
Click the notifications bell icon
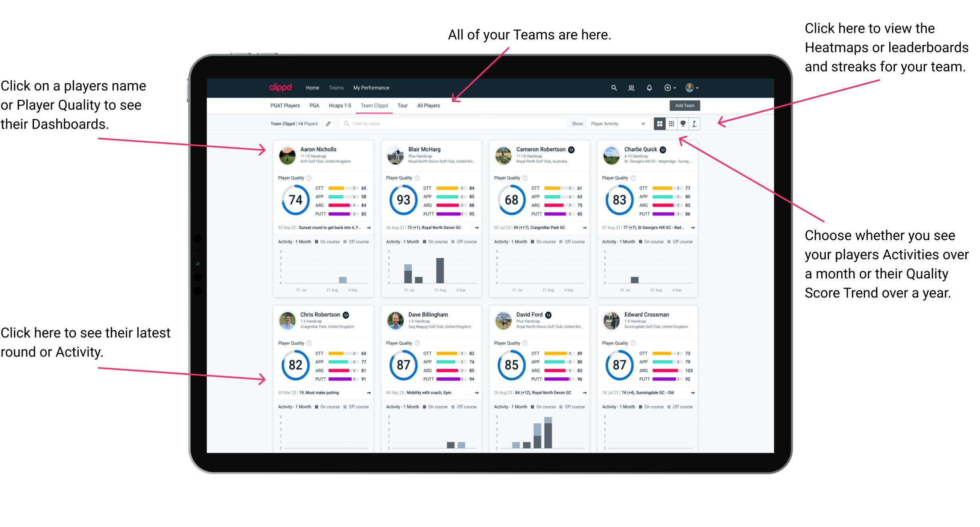click(x=649, y=88)
